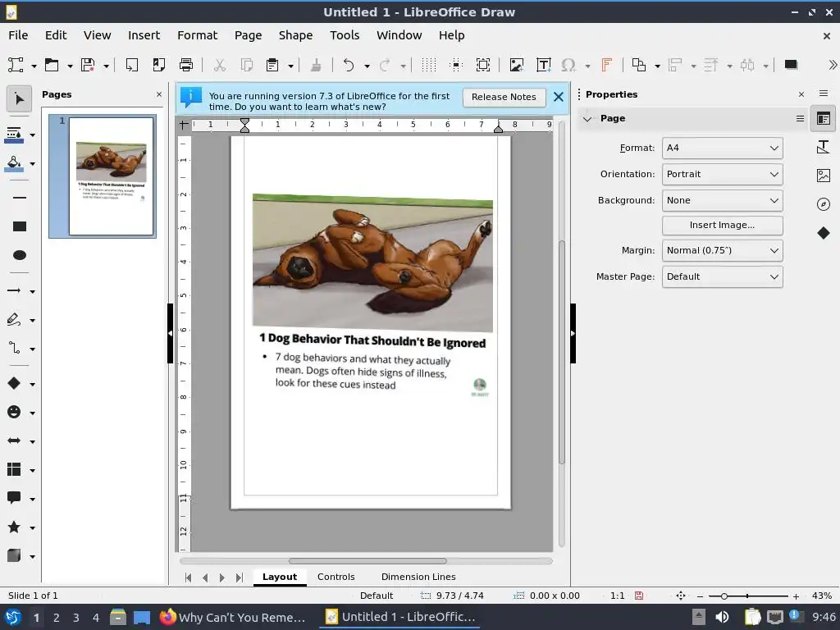Click the Insert Image toolbar icon
The image size is (840, 630).
tap(516, 65)
